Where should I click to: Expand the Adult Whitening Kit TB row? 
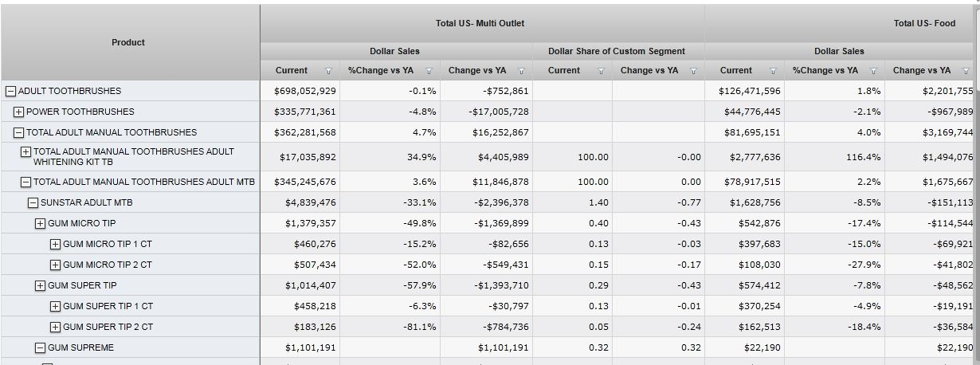pyautogui.click(x=26, y=151)
